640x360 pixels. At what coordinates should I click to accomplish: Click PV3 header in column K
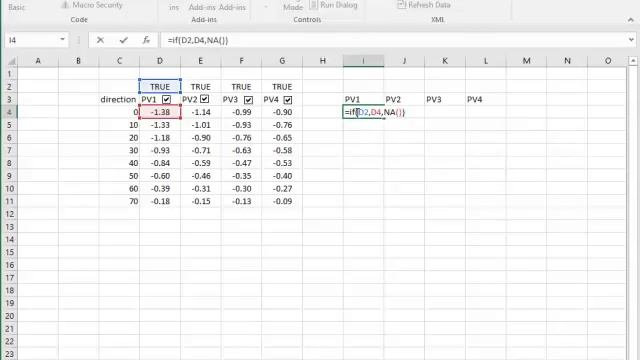coord(445,100)
